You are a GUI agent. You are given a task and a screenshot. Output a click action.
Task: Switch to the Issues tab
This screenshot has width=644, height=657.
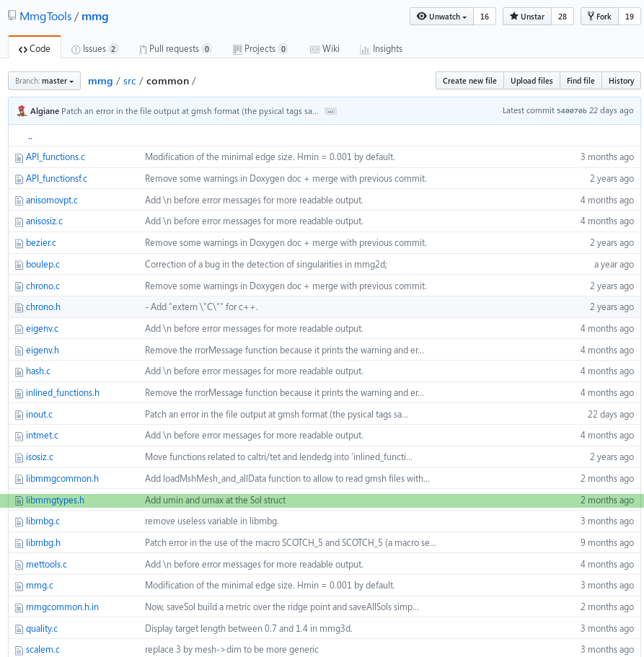tap(94, 49)
